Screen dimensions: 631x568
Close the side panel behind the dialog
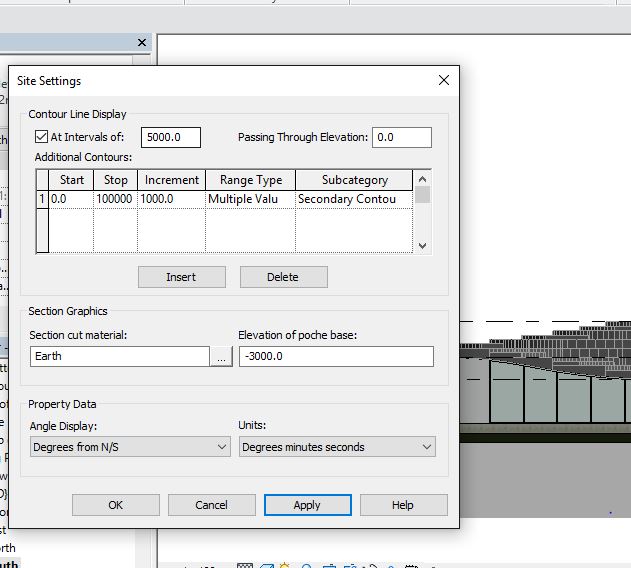[x=142, y=42]
